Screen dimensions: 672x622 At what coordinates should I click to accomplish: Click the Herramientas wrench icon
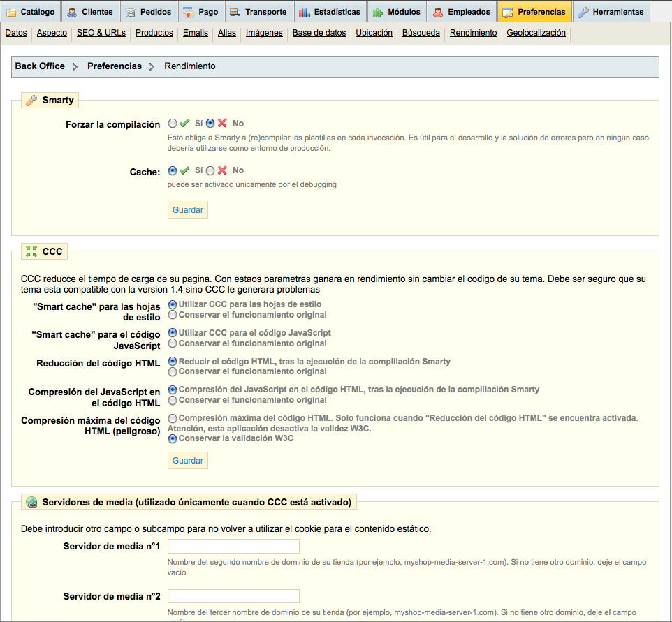[583, 12]
